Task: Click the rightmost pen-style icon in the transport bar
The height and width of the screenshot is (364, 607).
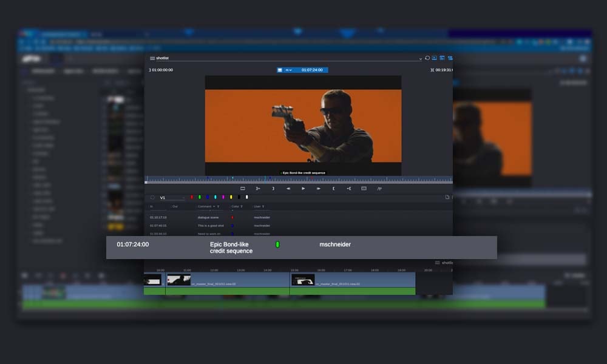Action: tap(379, 189)
